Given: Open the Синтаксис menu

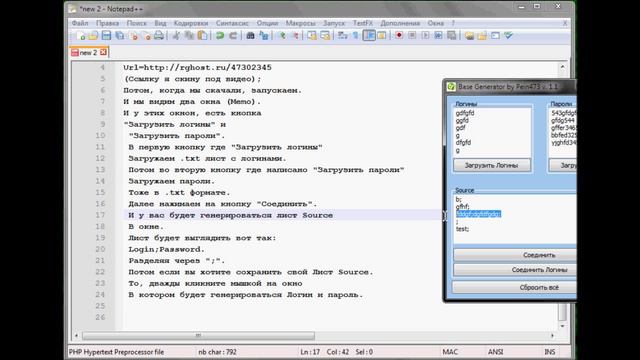Looking at the screenshot, I should [232, 23].
